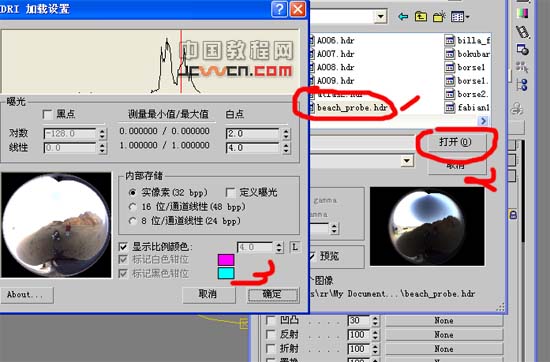
Task: Click the resize grip of file dialog
Action: point(501,307)
